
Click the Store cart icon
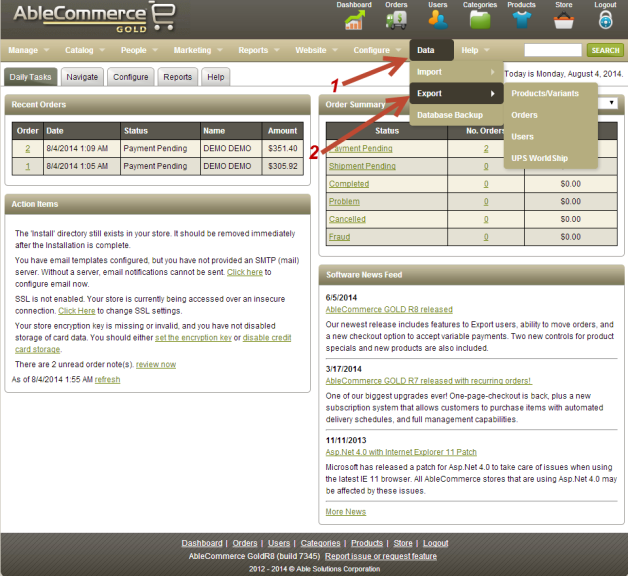565,18
